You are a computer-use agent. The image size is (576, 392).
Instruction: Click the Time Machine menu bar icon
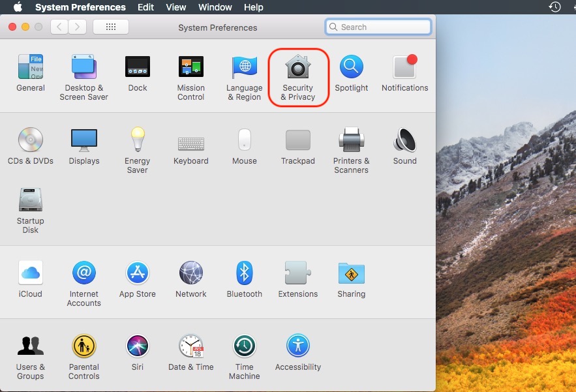pyautogui.click(x=554, y=7)
